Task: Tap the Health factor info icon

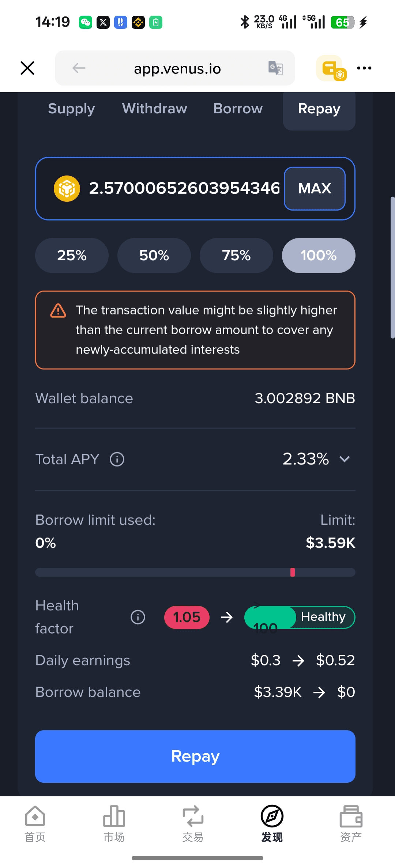Action: coord(138,617)
